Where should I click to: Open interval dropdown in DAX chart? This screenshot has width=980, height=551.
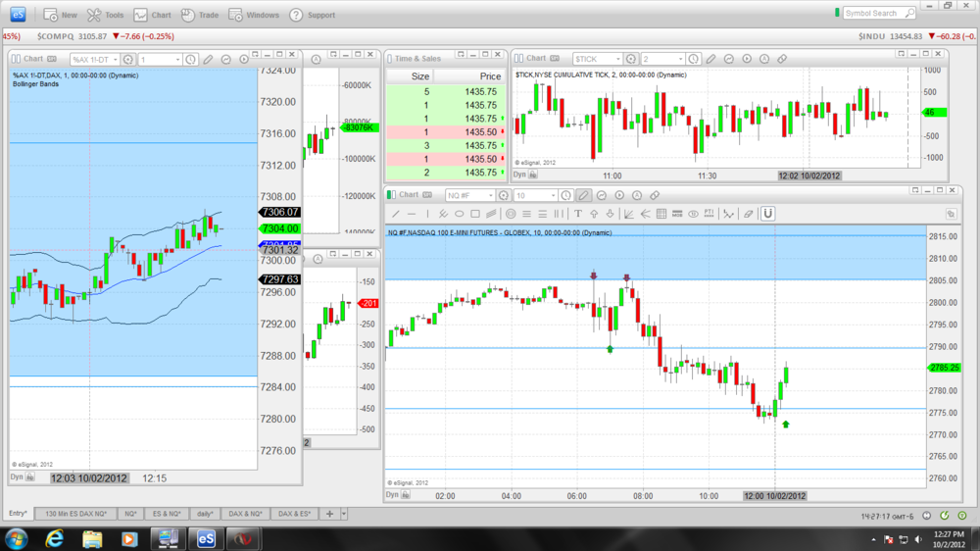tap(177, 60)
